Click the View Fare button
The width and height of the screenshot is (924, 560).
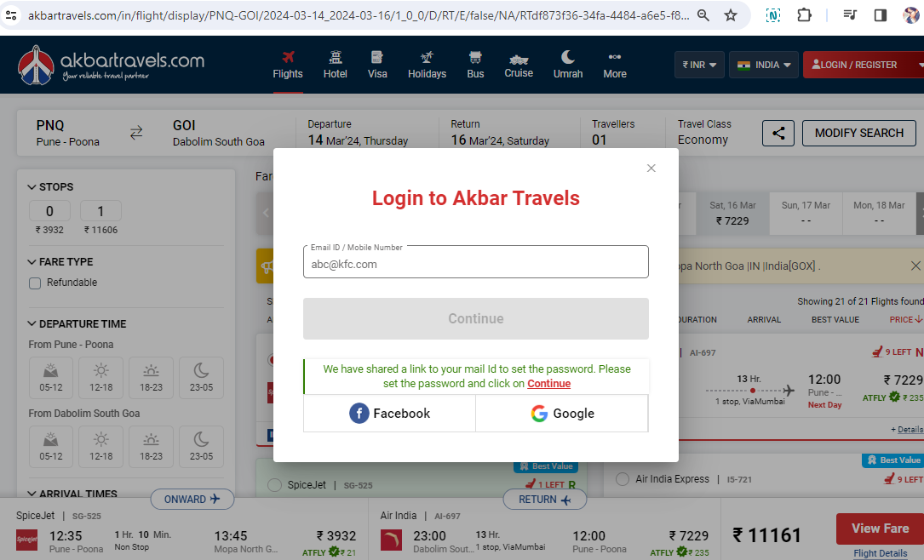coord(880,529)
